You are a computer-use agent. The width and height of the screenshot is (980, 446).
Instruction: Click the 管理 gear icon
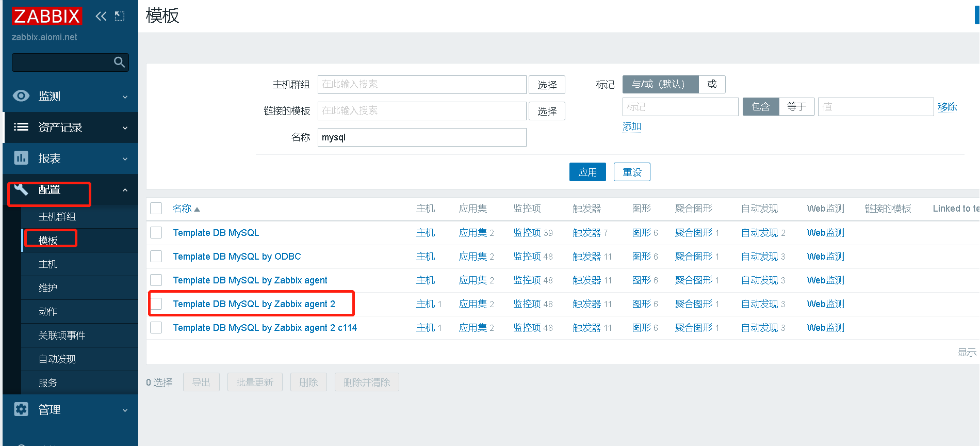(x=21, y=409)
